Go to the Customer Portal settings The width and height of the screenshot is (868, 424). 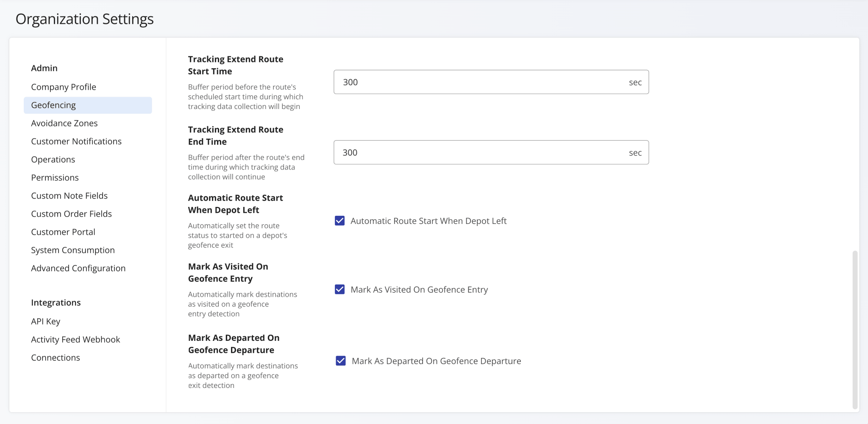click(x=63, y=232)
